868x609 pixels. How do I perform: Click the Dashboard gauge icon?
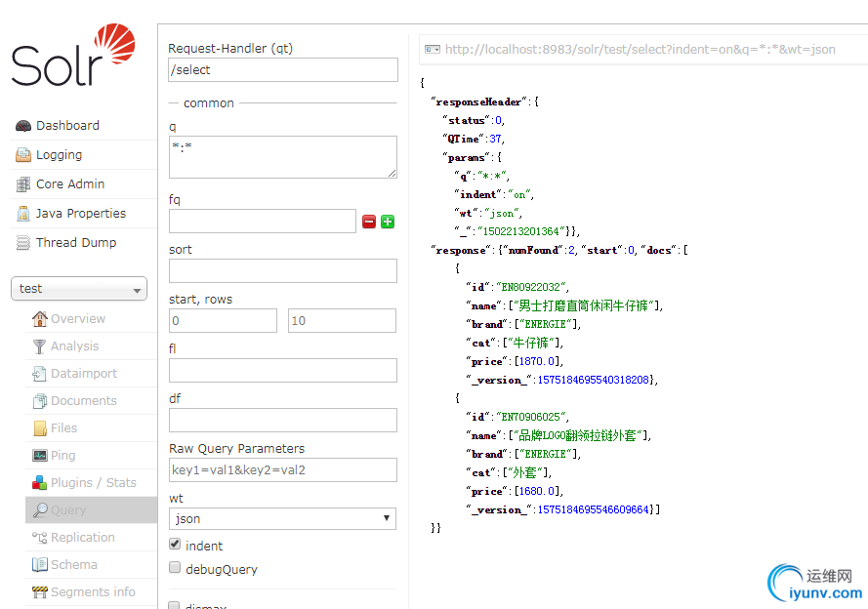click(x=23, y=126)
